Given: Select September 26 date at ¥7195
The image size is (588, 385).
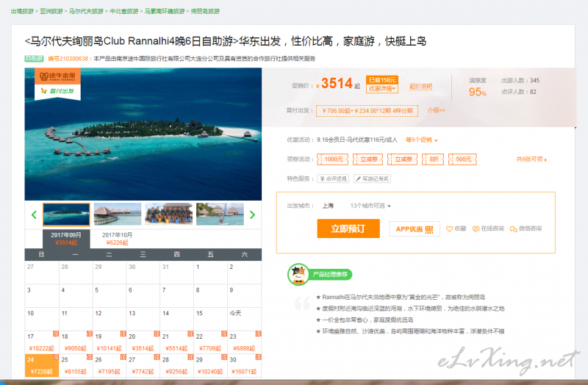Looking at the screenshot, I should click(x=110, y=365).
